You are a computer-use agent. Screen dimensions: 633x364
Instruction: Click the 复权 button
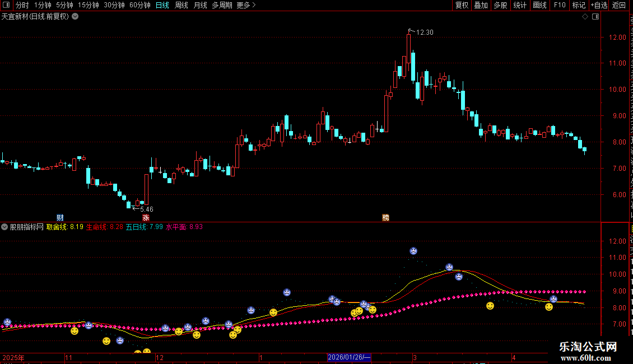click(462, 5)
